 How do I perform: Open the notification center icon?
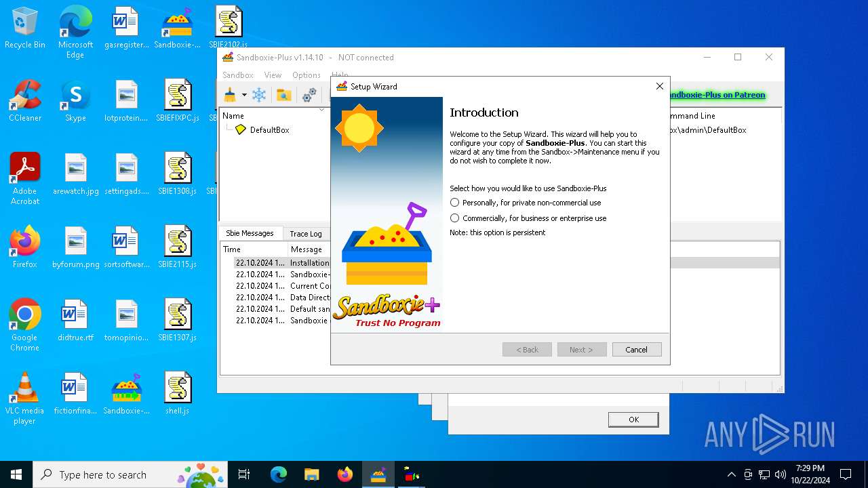click(846, 474)
